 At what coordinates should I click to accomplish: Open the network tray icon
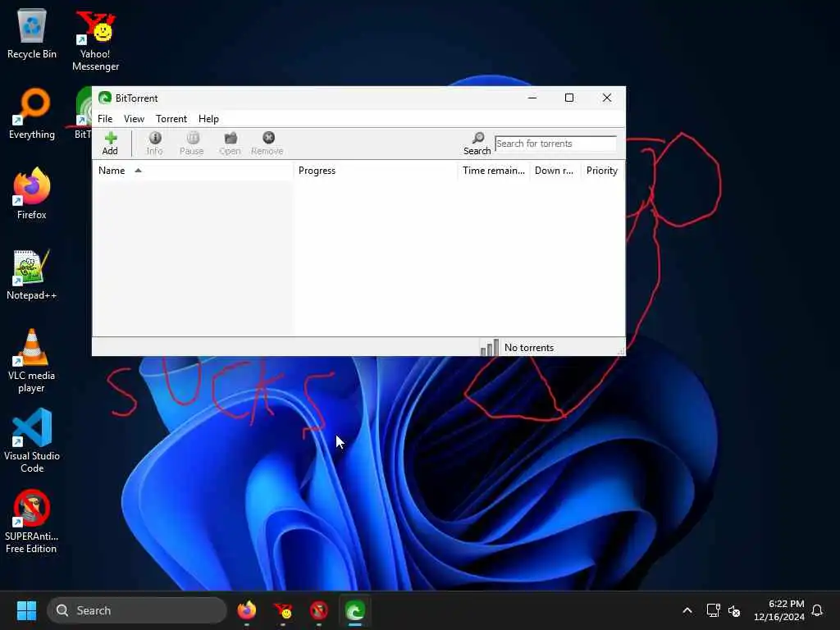[x=713, y=610]
